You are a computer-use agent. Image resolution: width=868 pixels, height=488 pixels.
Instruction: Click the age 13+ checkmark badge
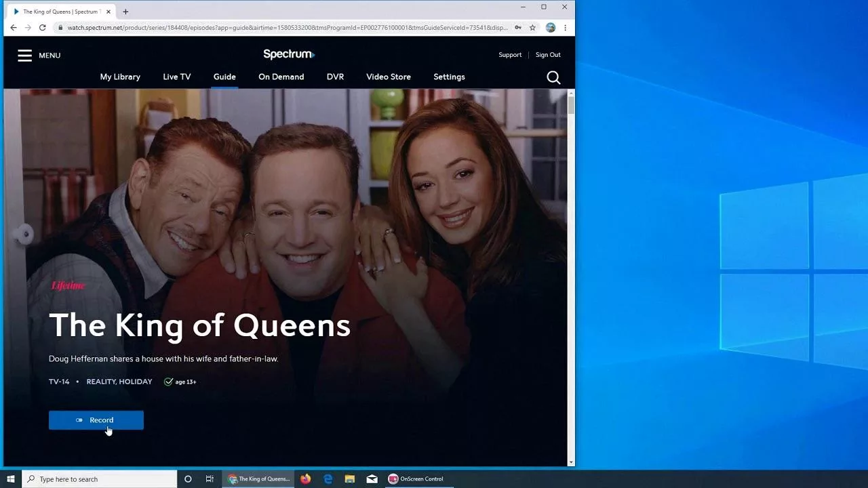(x=168, y=382)
